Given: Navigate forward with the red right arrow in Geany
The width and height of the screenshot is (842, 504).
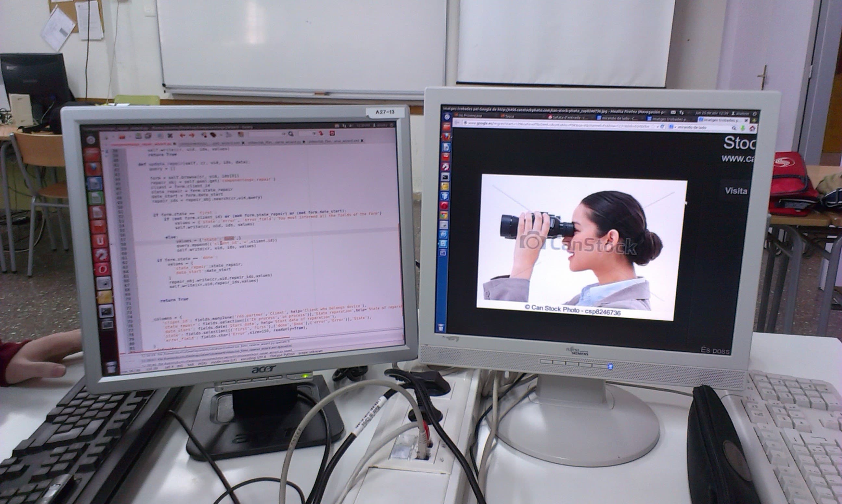Looking at the screenshot, I should 192,135.
